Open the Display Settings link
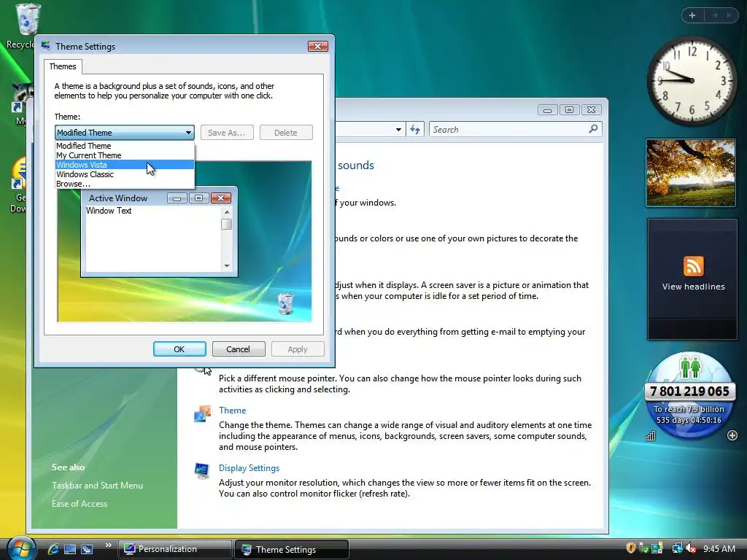Image resolution: width=747 pixels, height=560 pixels. click(249, 468)
